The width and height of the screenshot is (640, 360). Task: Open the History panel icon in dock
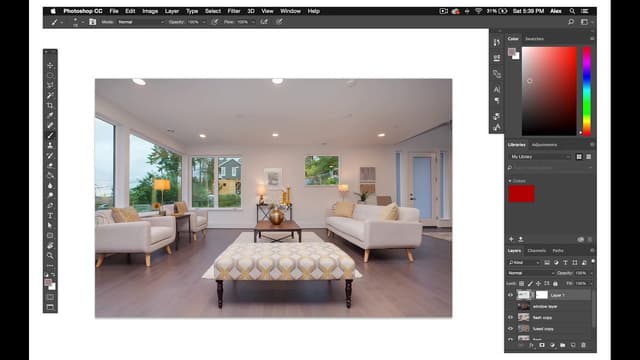(496, 42)
